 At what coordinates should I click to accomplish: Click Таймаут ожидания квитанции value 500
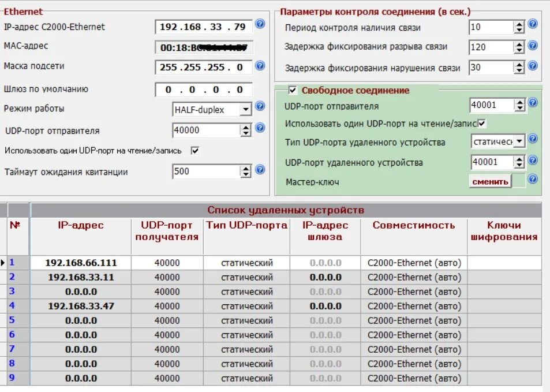coord(206,171)
